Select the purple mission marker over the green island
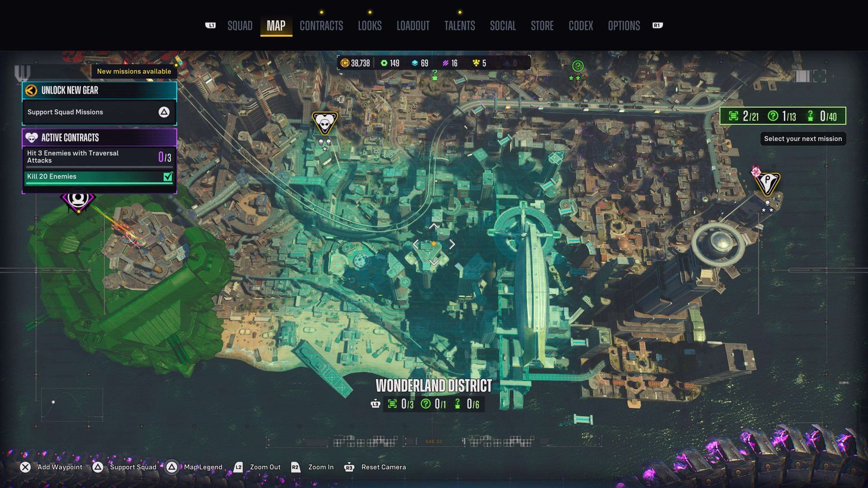868x488 pixels. point(78,199)
